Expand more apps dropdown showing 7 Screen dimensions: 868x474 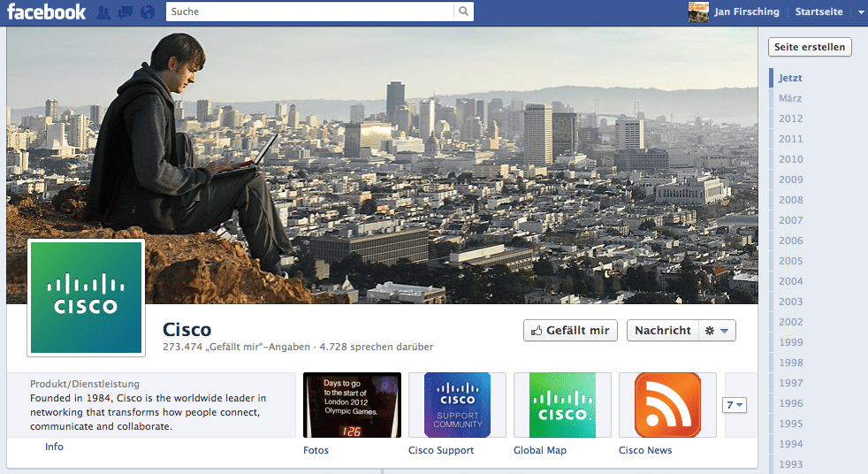click(x=735, y=405)
